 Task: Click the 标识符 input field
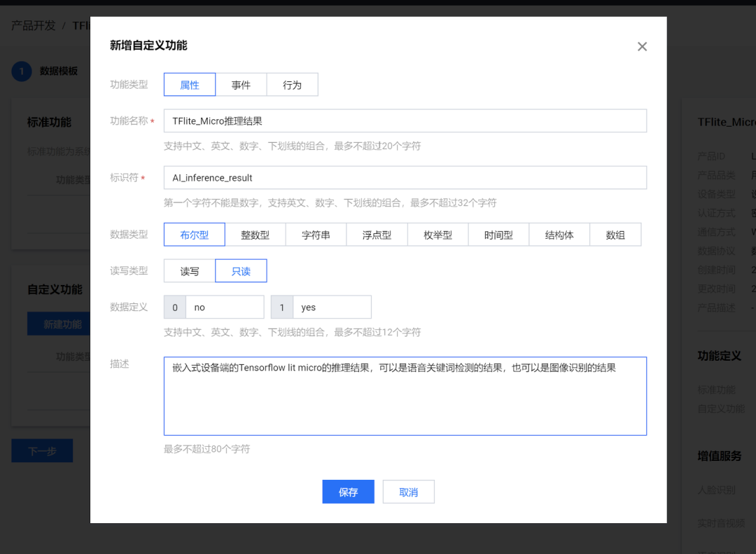click(405, 178)
